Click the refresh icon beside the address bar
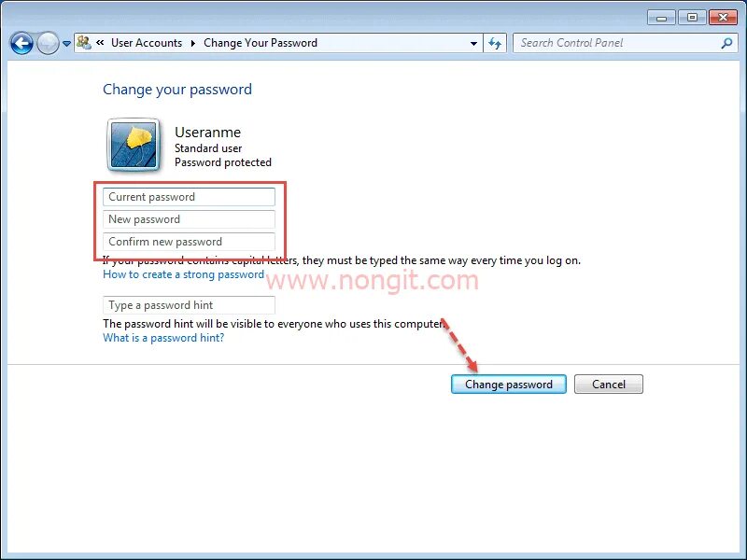 click(x=495, y=43)
